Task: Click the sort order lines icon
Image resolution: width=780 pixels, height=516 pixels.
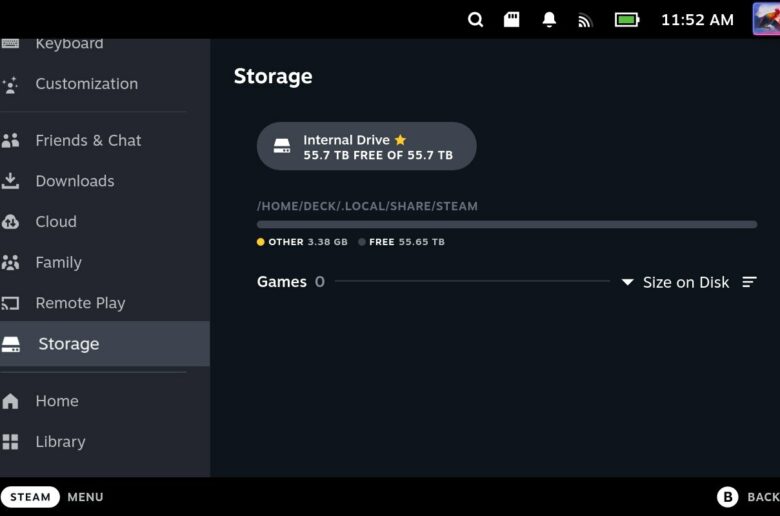Action: pos(749,282)
